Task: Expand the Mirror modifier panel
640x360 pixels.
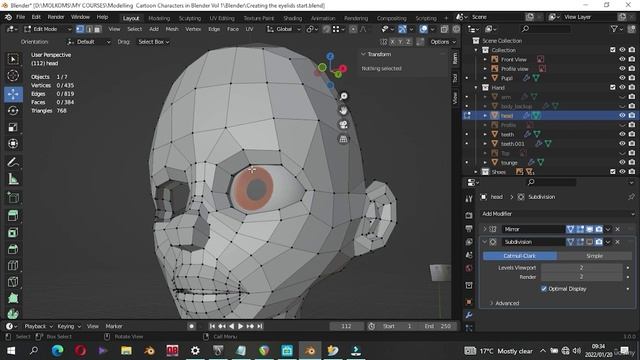Action: [484, 229]
